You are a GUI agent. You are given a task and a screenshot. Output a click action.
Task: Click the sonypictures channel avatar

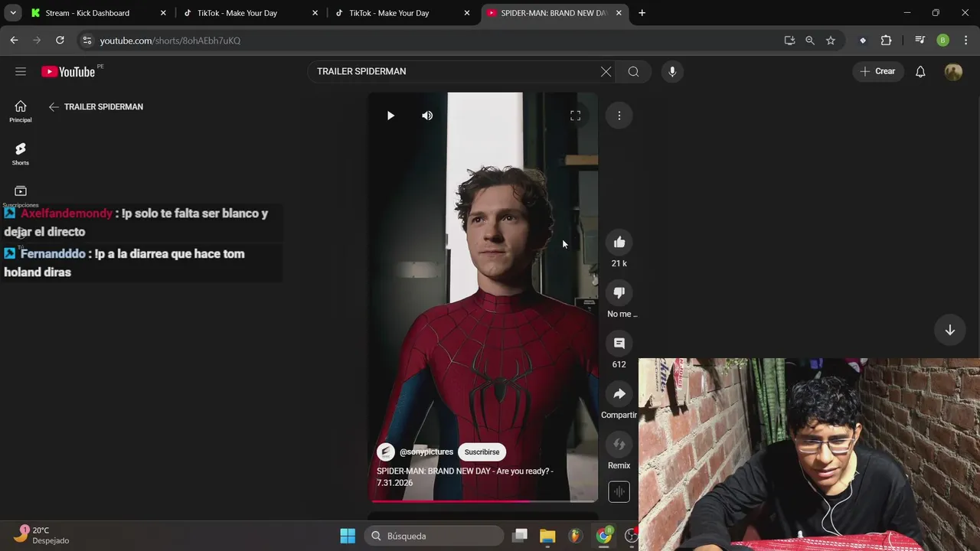click(386, 452)
